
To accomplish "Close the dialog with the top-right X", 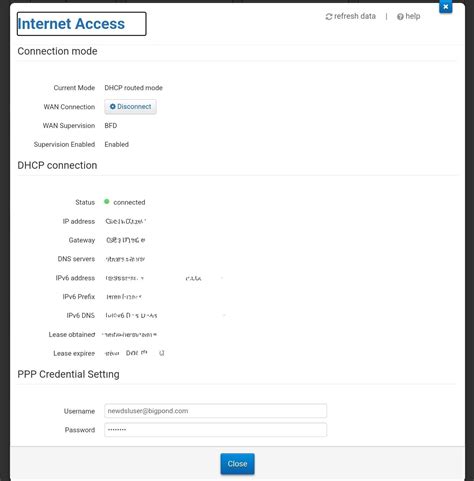I will pos(446,7).
